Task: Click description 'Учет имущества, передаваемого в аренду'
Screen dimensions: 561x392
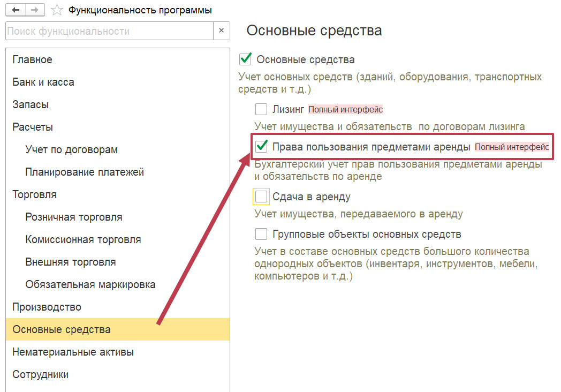Action: pos(359,214)
